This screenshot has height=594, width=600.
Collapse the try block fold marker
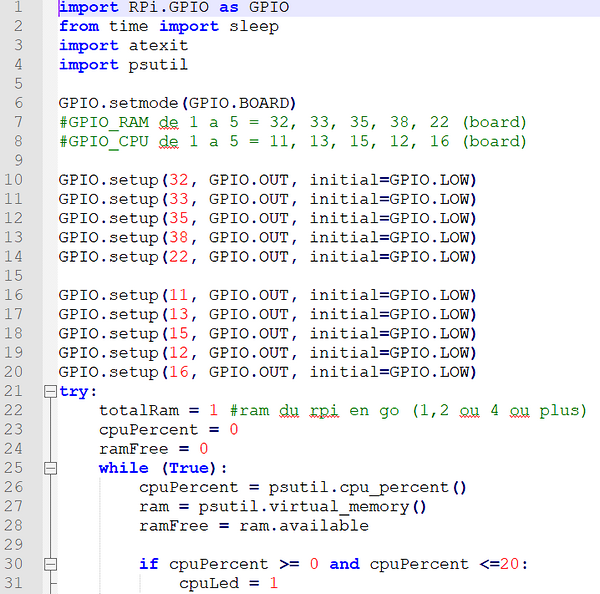point(50,391)
